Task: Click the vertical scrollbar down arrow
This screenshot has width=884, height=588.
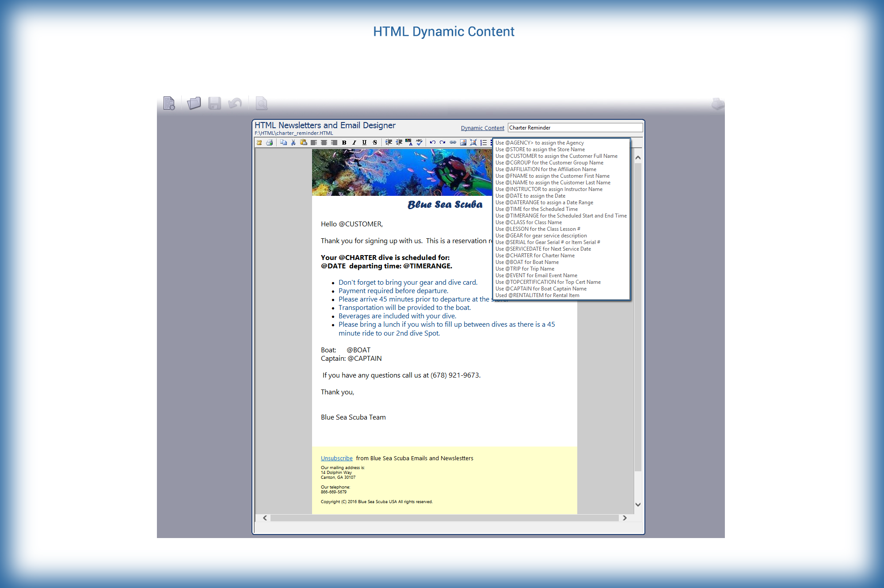Action: (638, 504)
